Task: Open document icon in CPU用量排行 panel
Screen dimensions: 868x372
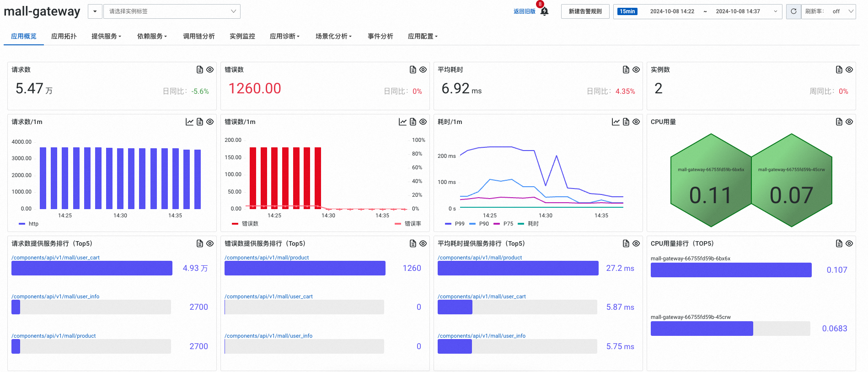Action: tap(839, 243)
